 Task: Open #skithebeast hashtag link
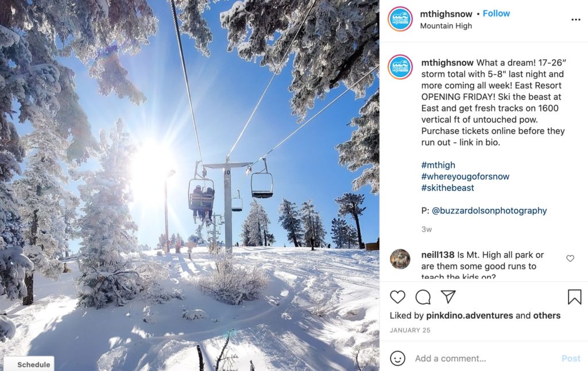coord(447,188)
